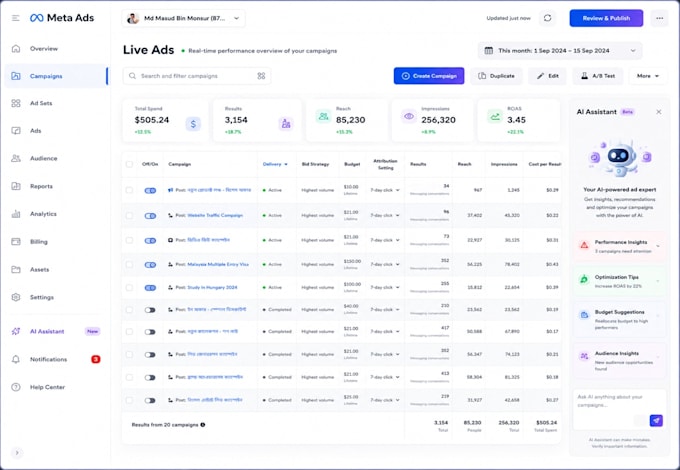Click the notifications badge showing 3
Viewport: 680px width, 470px height.
click(x=95, y=359)
